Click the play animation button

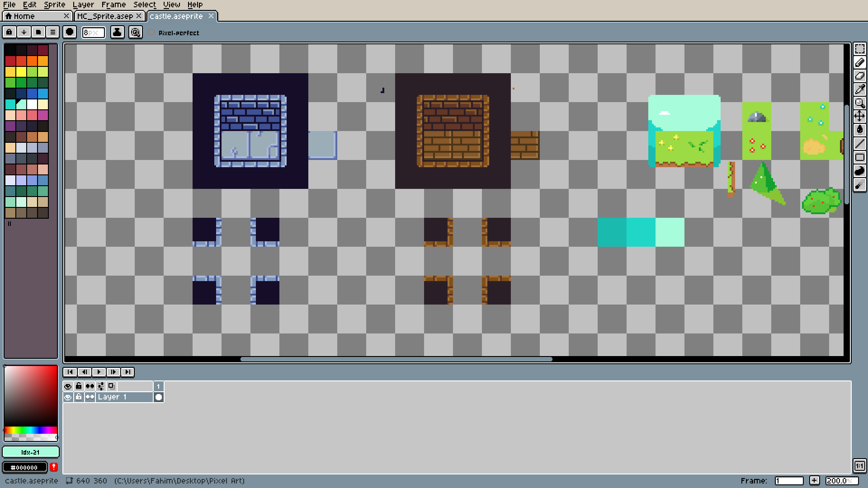pos(99,372)
